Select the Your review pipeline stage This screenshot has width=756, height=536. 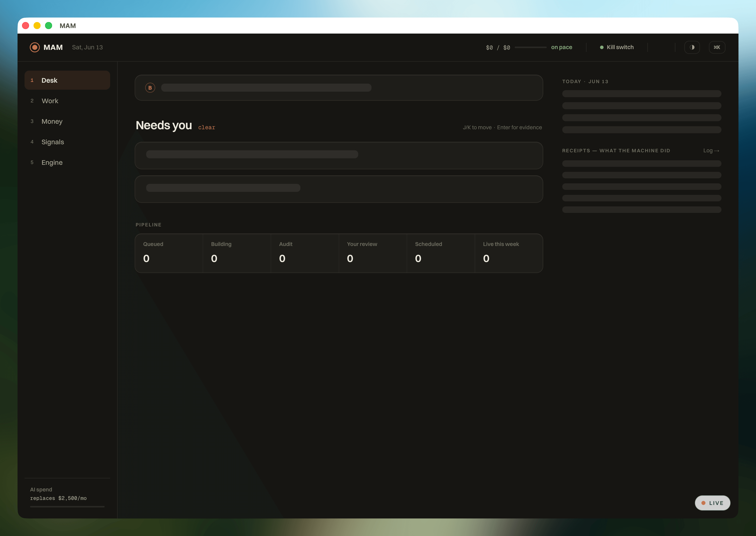coord(373,253)
